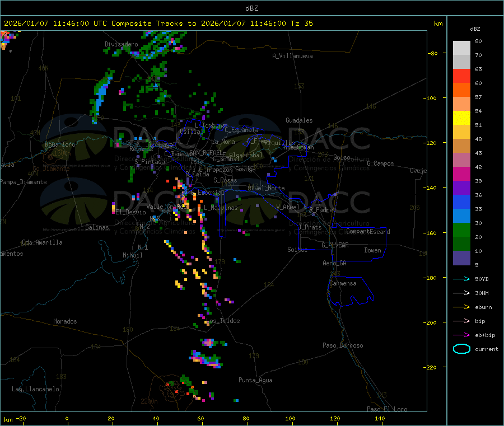
Task: Click the SAN_RAFAEL map label
Action: click(206, 152)
